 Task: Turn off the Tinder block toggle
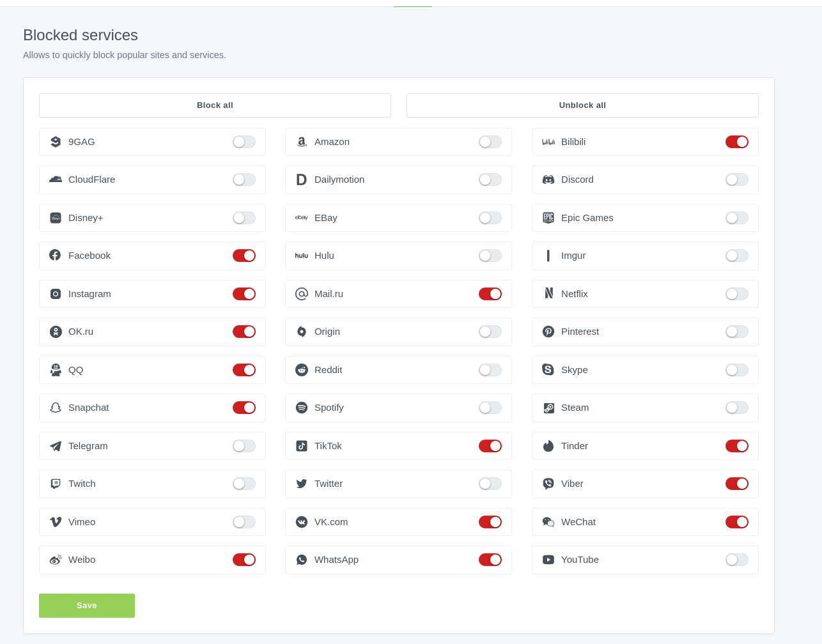(737, 446)
